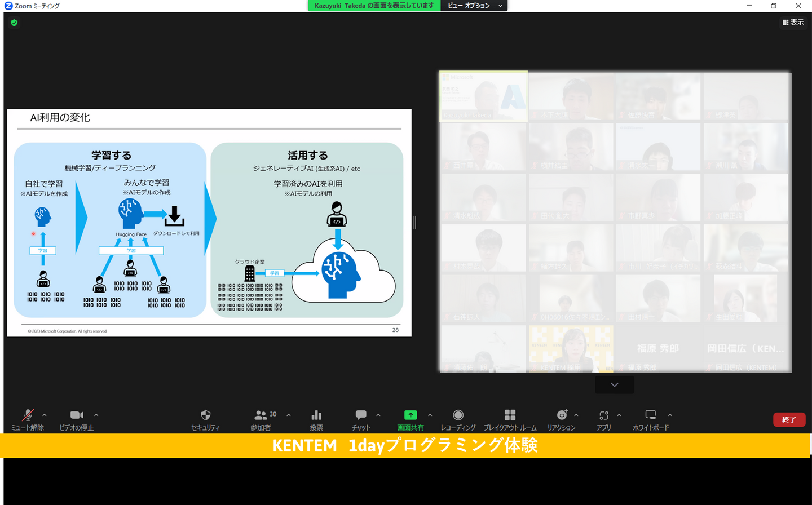Select the Kazuyuki Takeda video thumbnail

click(x=484, y=96)
